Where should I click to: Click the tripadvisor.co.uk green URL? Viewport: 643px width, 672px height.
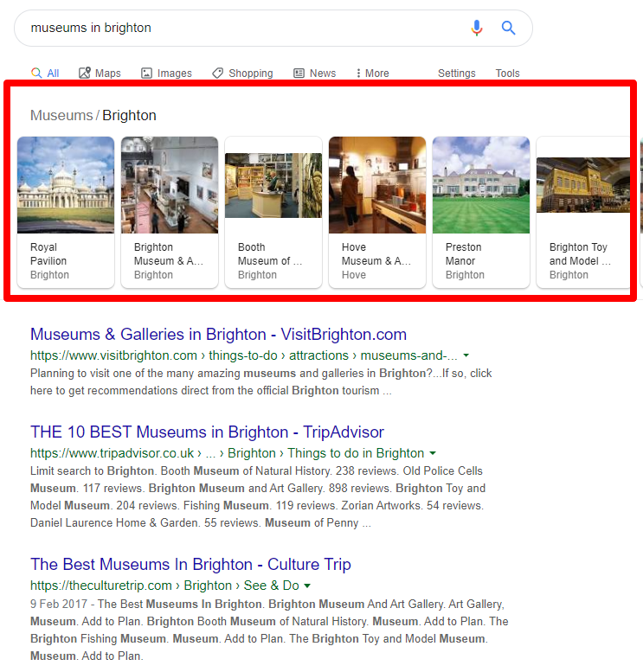[227, 453]
